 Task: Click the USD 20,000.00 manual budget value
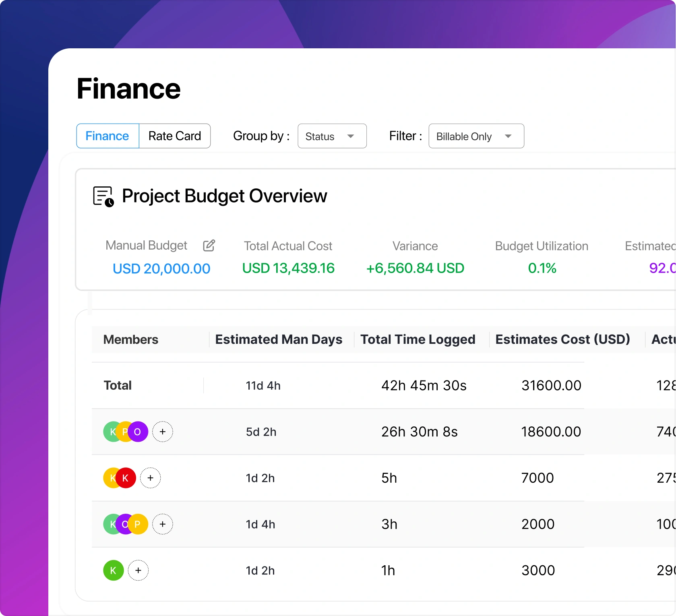(161, 269)
